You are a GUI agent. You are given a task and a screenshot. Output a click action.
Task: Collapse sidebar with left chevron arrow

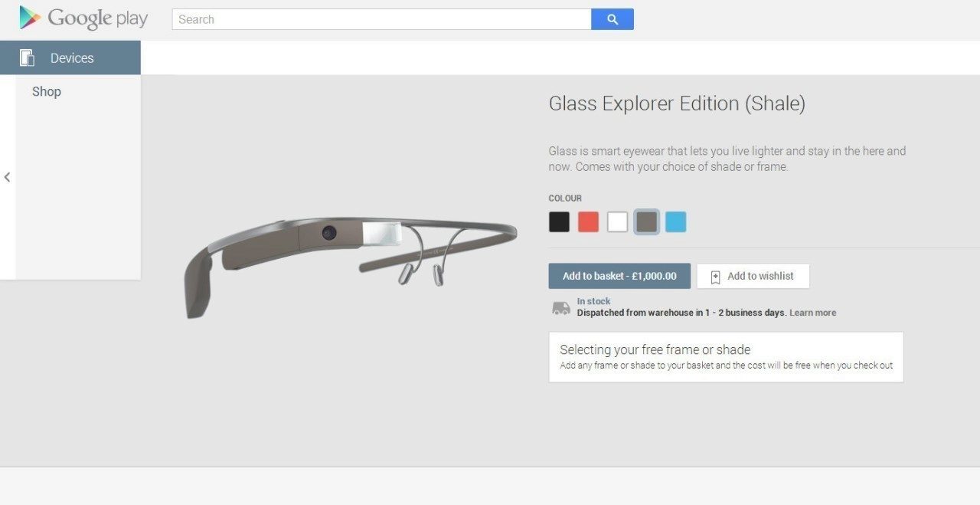(x=7, y=177)
